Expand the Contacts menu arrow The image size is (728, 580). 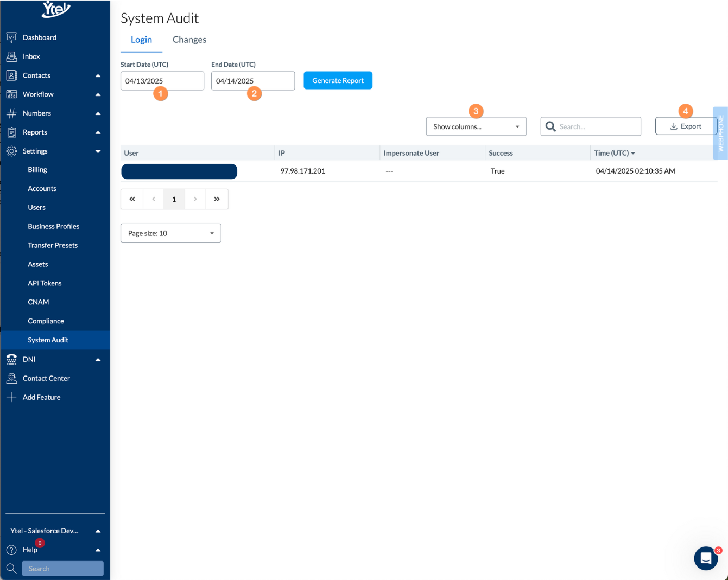(98, 75)
